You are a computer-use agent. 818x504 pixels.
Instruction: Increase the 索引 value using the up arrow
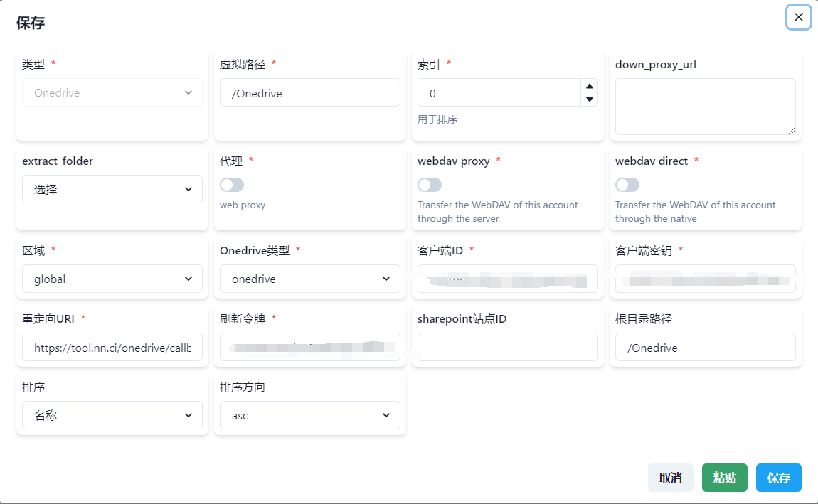click(x=590, y=87)
